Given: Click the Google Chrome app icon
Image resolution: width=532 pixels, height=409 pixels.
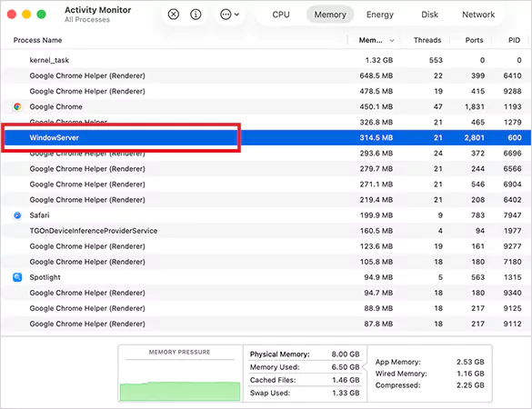Looking at the screenshot, I should tap(17, 107).
